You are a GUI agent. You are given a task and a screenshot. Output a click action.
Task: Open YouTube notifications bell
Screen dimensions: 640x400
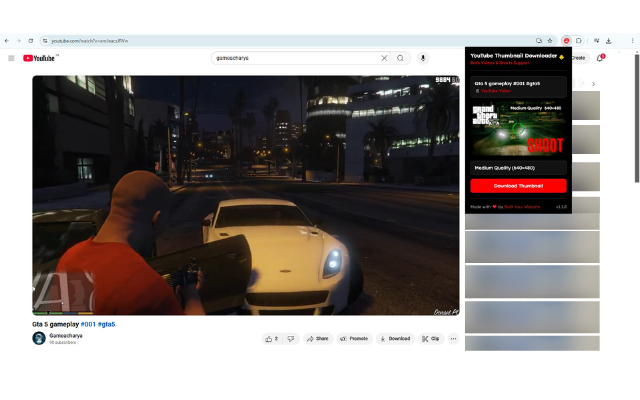[x=600, y=58]
